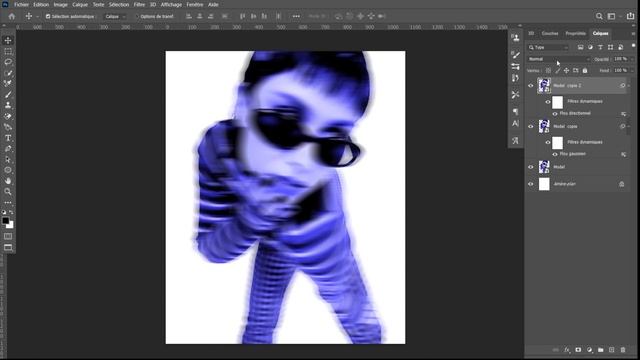
Task: Click the background color swatch
Action: pos(11,225)
